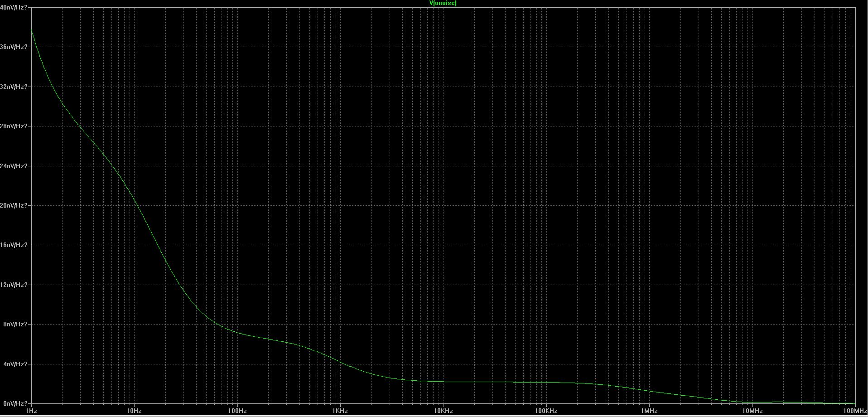
Task: Click the V(onoise) trace label
Action: [443, 3]
